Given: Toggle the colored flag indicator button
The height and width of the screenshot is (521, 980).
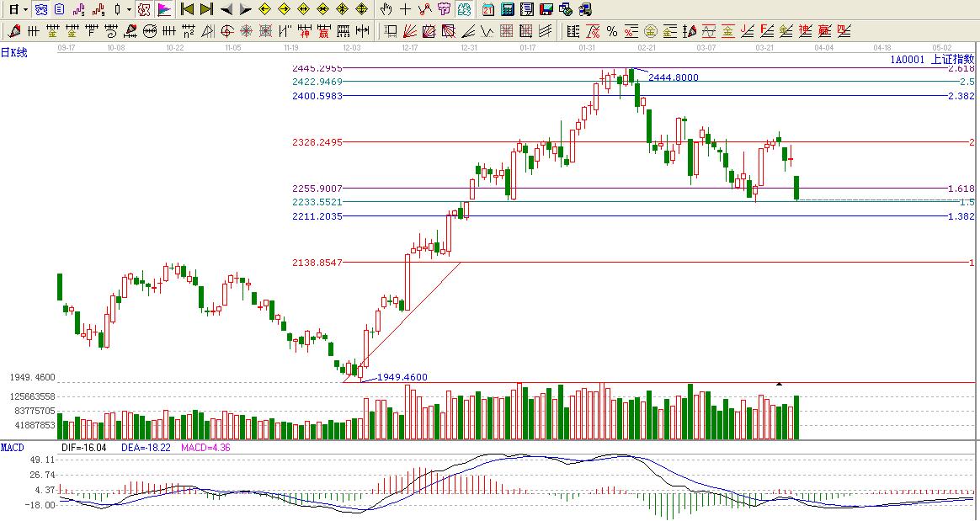Looking at the screenshot, I should click(x=164, y=10).
